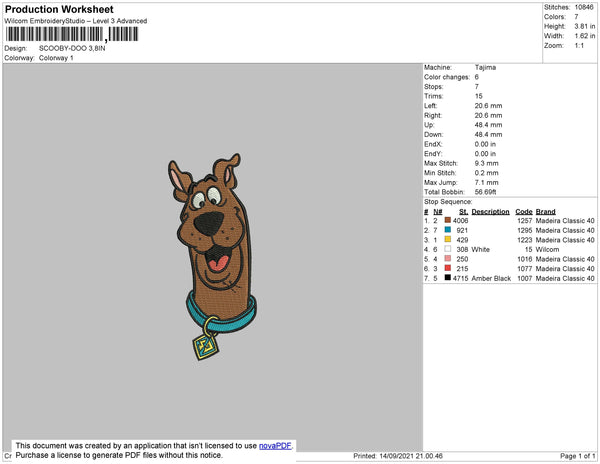Screen dimensions: 600x464
Task: Select the pink 250 thread swatch
Action: 448,258
